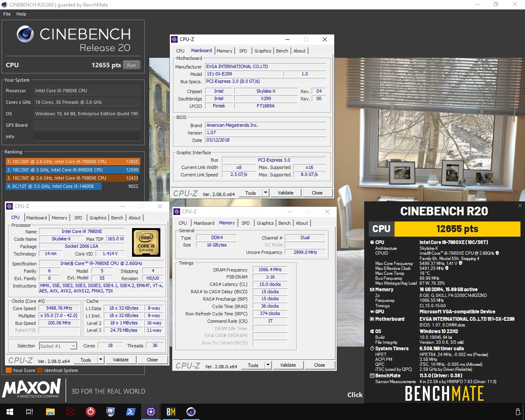Click the Run button next to CPU score

point(132,65)
